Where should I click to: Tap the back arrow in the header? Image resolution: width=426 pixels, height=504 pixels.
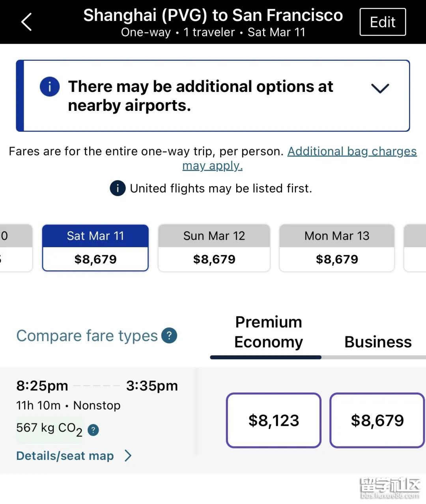tap(26, 22)
